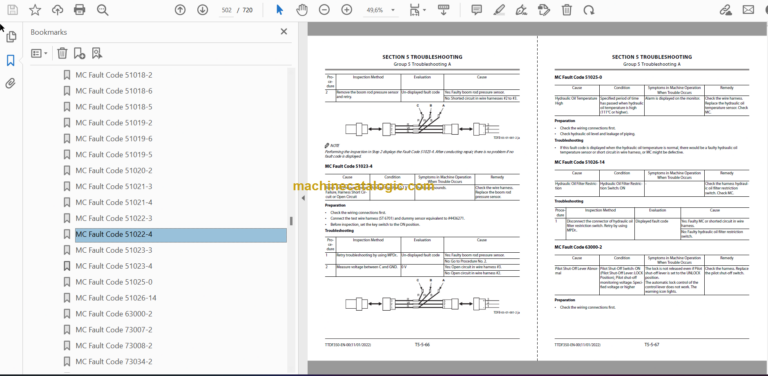Screen dimensions: 768x376
Task: Open bookmark MC Fault Code 63000-2
Action: [x=114, y=314]
